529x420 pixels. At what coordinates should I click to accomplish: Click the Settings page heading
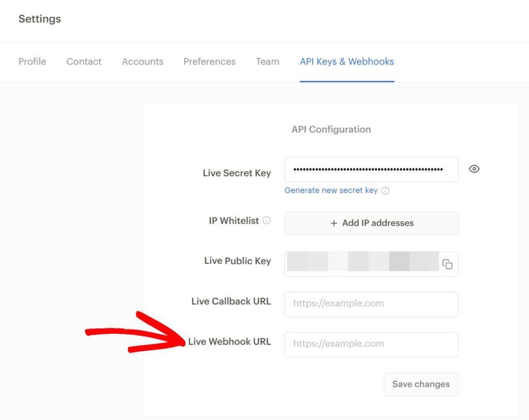click(x=40, y=19)
